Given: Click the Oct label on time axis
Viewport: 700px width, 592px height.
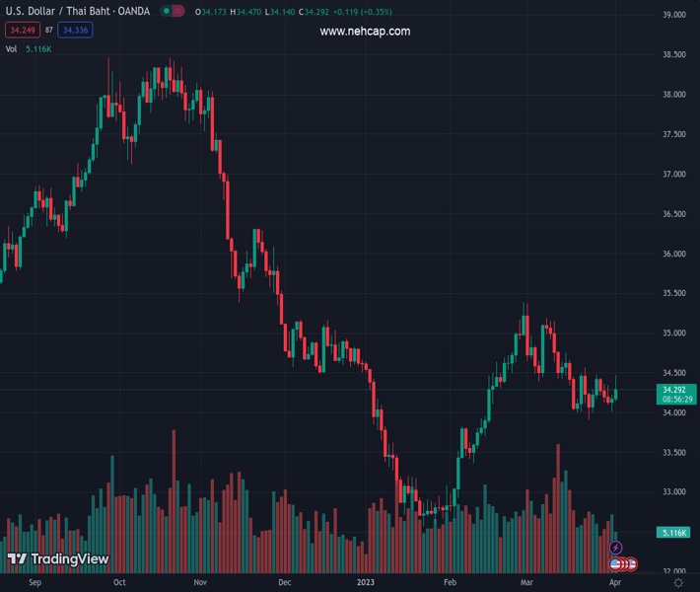Looking at the screenshot, I should [119, 582].
